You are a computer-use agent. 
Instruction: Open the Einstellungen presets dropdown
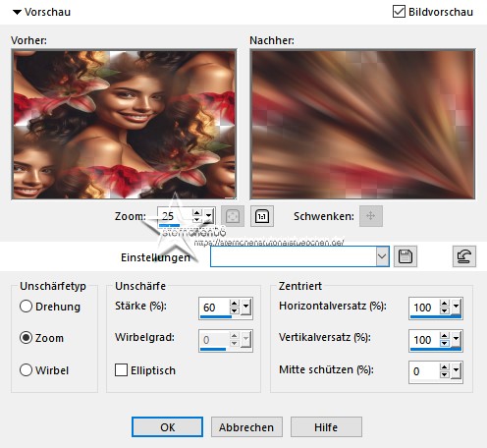tap(382, 256)
